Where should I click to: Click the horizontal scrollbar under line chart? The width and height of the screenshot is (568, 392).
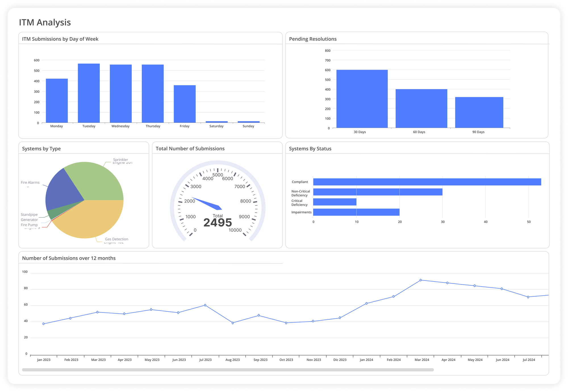point(228,370)
